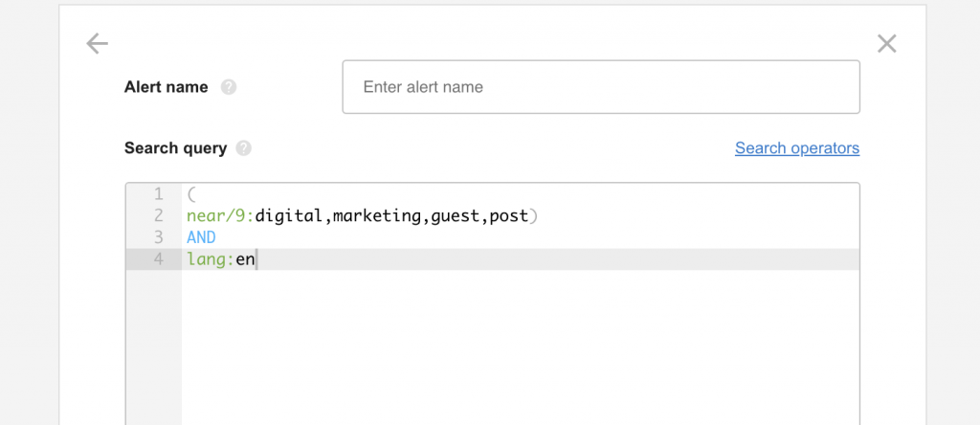
Task: Click line number 1 in editor gutter
Action: point(158,194)
